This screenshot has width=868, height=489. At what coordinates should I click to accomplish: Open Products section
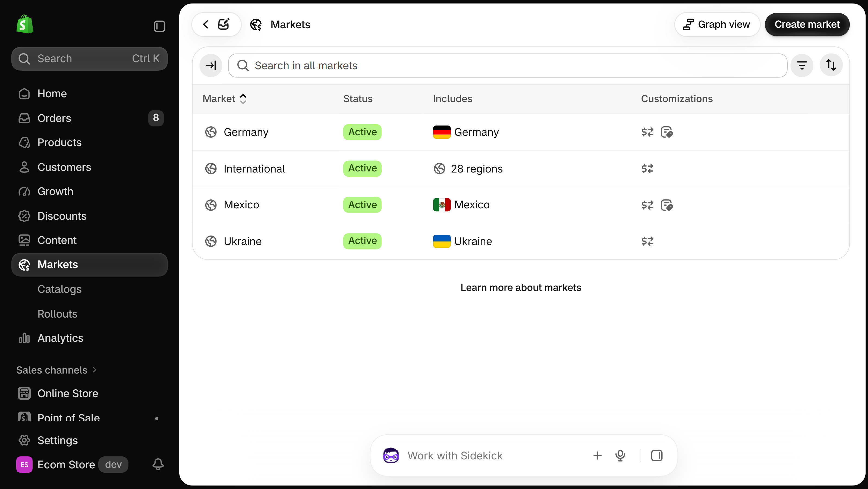coord(90,142)
